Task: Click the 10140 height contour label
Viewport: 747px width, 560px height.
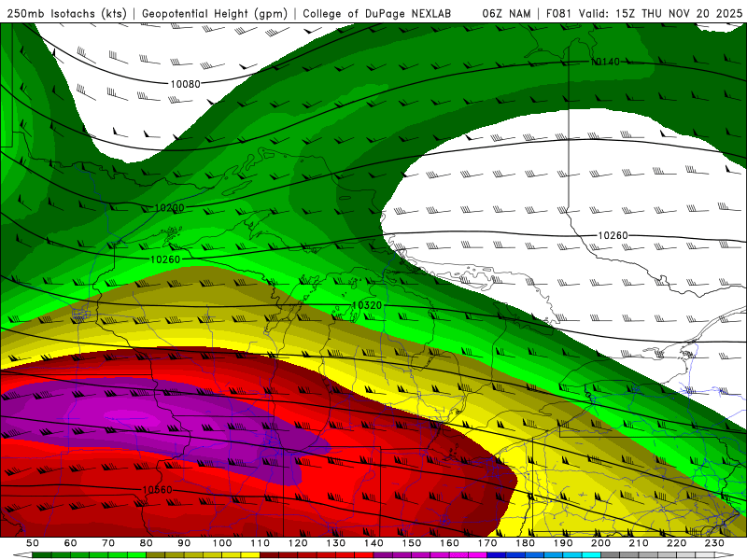Action: [x=605, y=62]
